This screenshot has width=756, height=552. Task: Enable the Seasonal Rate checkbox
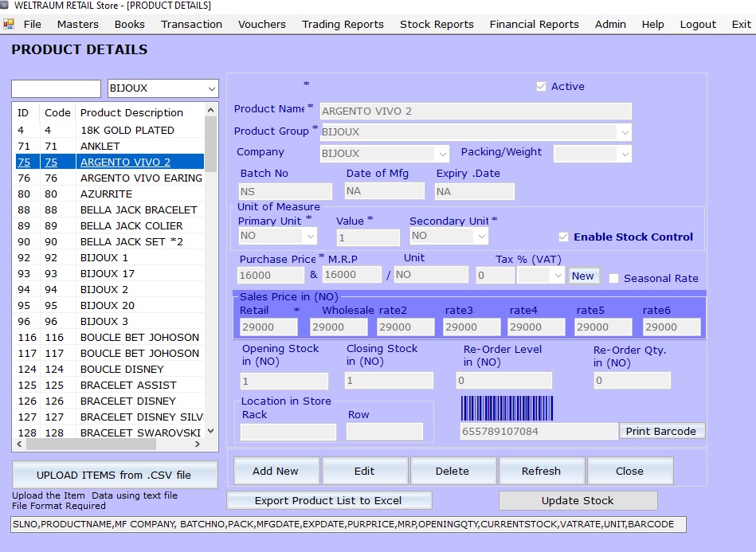point(613,278)
